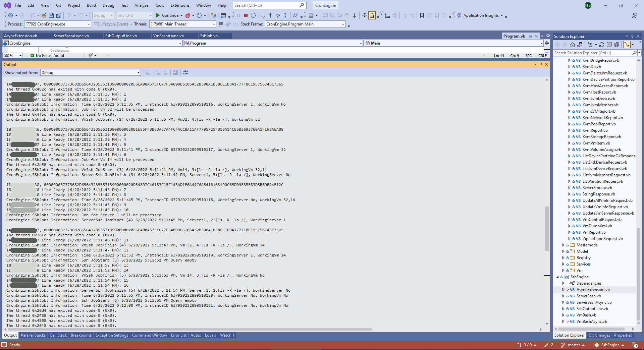Expand the Masternode folder in Solution Explorer
The width and height of the screenshot is (644, 350).
point(563,245)
